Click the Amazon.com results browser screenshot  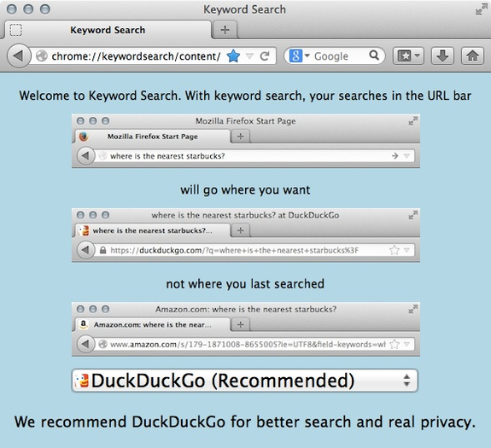click(246, 329)
